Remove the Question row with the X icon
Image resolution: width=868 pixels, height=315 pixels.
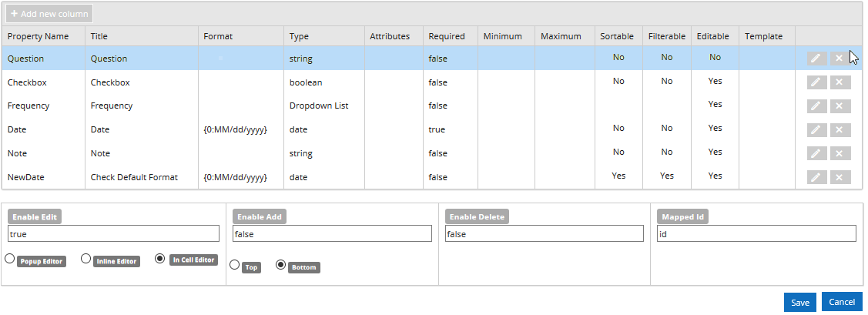coord(840,59)
